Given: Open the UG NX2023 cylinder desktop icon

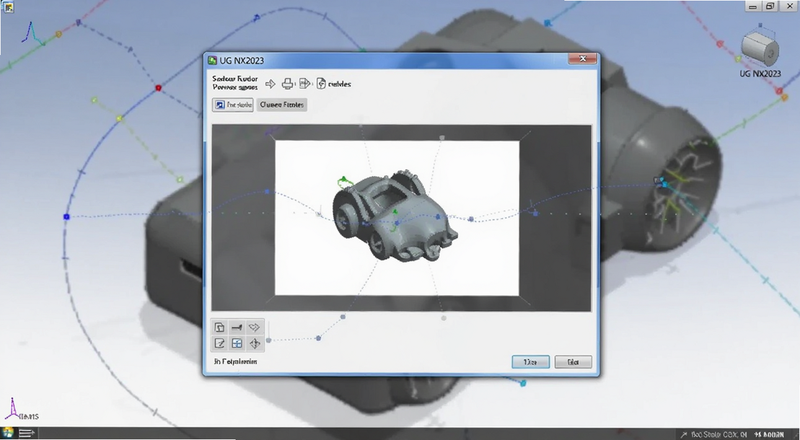Looking at the screenshot, I should [x=760, y=51].
